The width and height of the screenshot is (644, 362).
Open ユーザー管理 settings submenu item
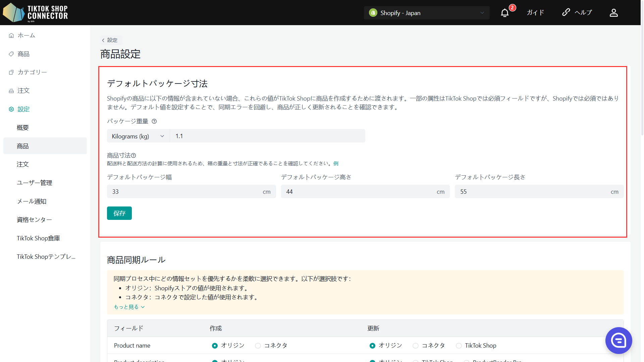[35, 183]
